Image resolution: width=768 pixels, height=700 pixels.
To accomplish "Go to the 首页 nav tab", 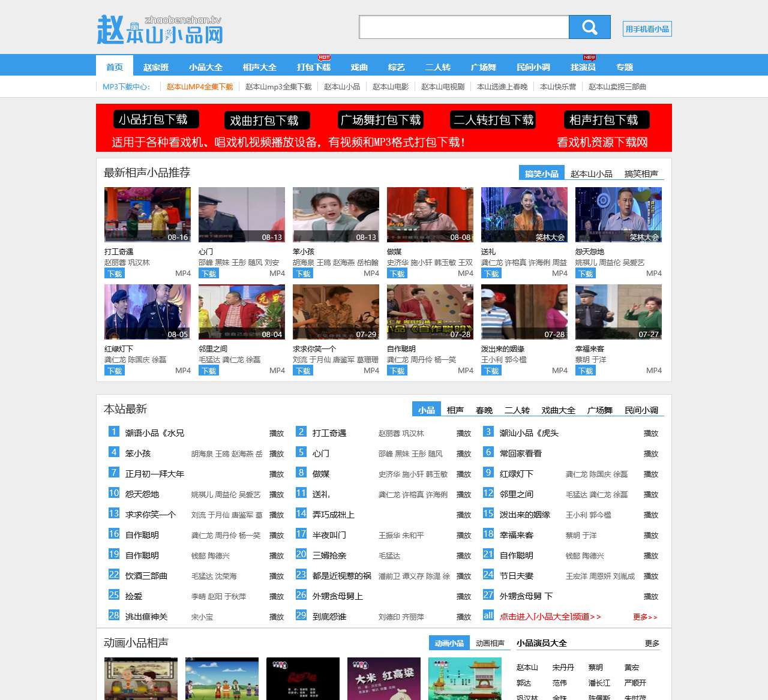I will [115, 65].
